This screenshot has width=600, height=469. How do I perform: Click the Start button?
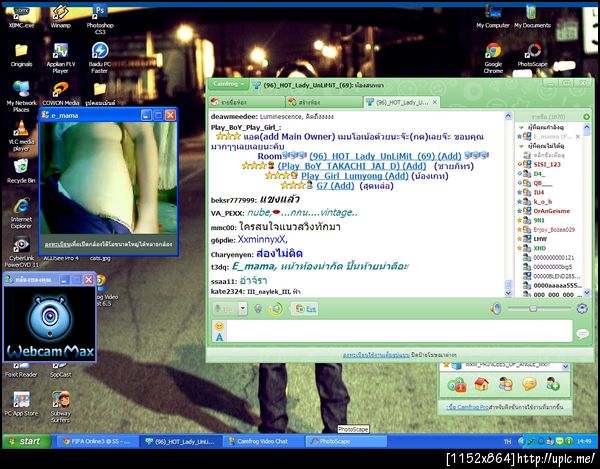[26, 441]
